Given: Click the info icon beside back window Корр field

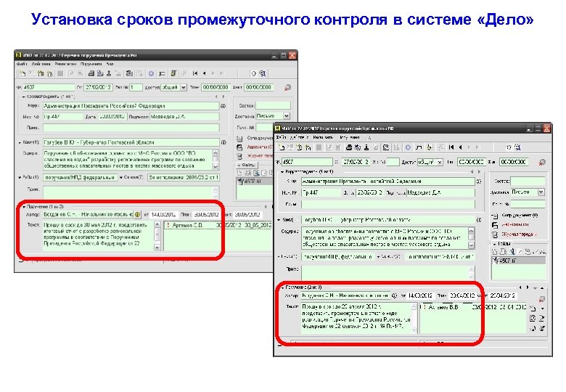Looking at the screenshot, I should 223,106.
